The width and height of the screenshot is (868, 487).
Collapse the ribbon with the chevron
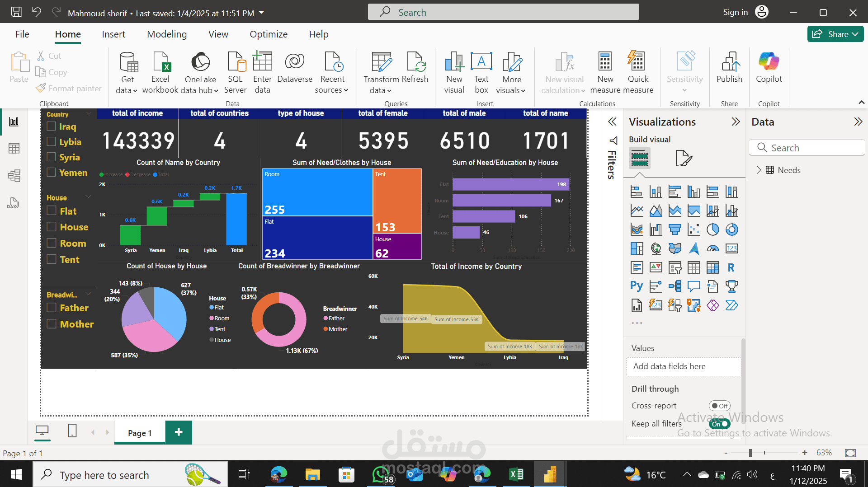coord(862,103)
